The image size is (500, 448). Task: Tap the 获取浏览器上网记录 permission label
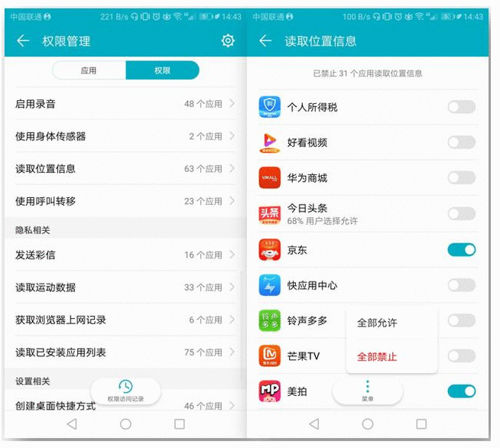(x=60, y=320)
